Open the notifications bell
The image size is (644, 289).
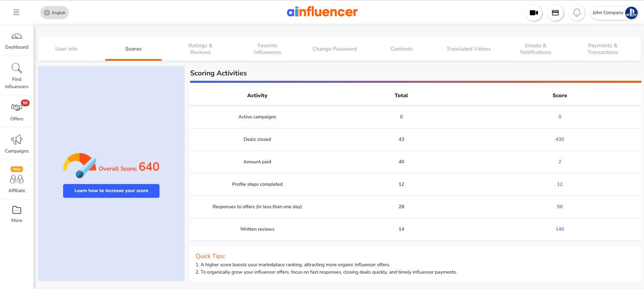577,13
